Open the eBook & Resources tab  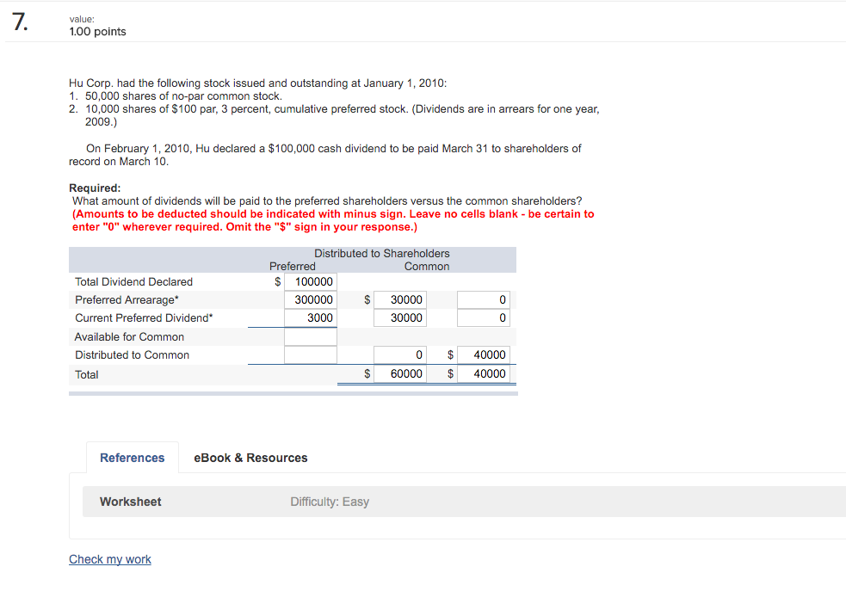point(250,458)
